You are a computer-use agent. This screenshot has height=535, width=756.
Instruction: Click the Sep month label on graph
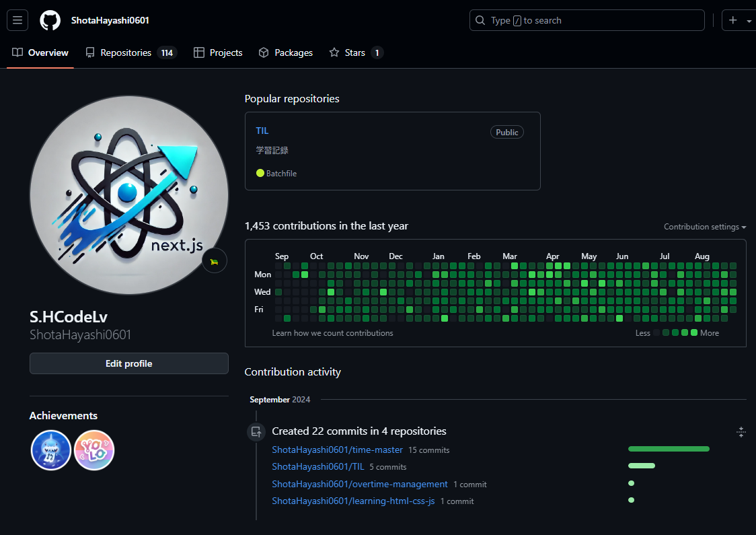coord(282,256)
